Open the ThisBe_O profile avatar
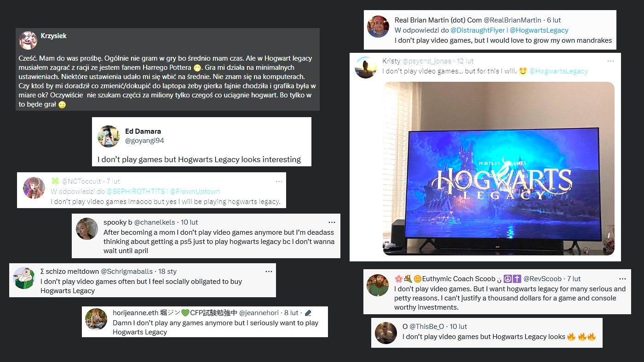 coord(386,333)
